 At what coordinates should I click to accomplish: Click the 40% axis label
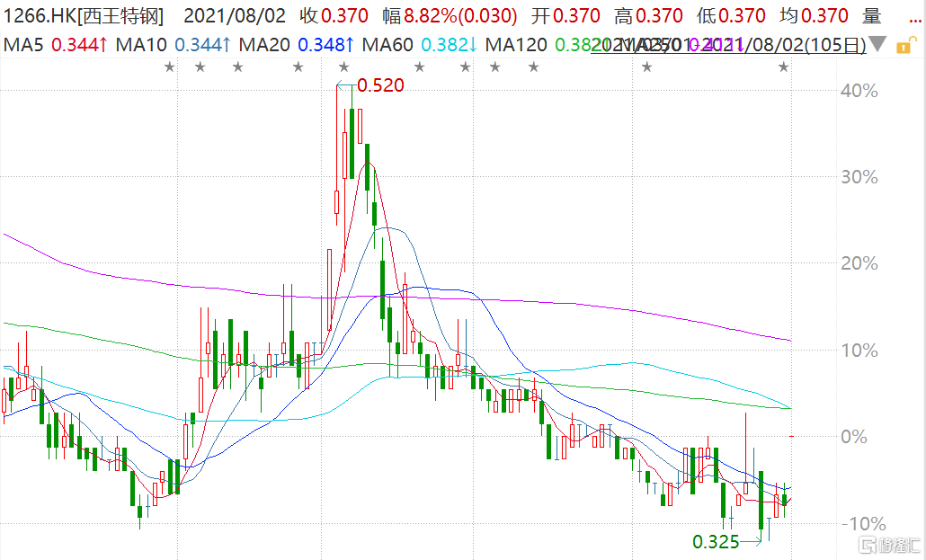(859, 91)
